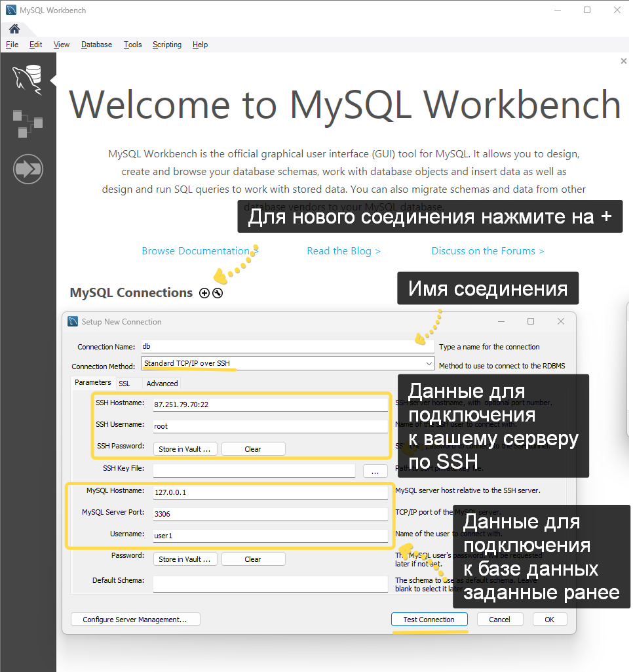Screen dimensions: 633x672
Task: Focus the MySQL Hostname field
Action: [x=270, y=492]
